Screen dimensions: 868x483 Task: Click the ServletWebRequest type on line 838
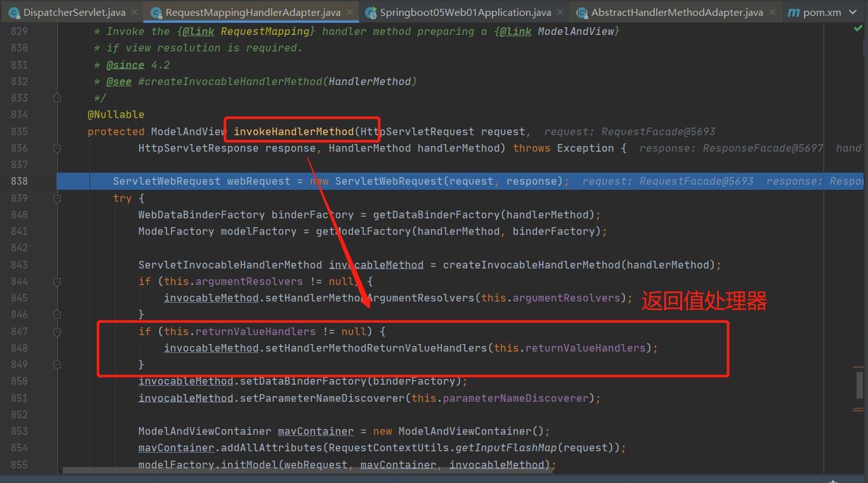tap(167, 181)
